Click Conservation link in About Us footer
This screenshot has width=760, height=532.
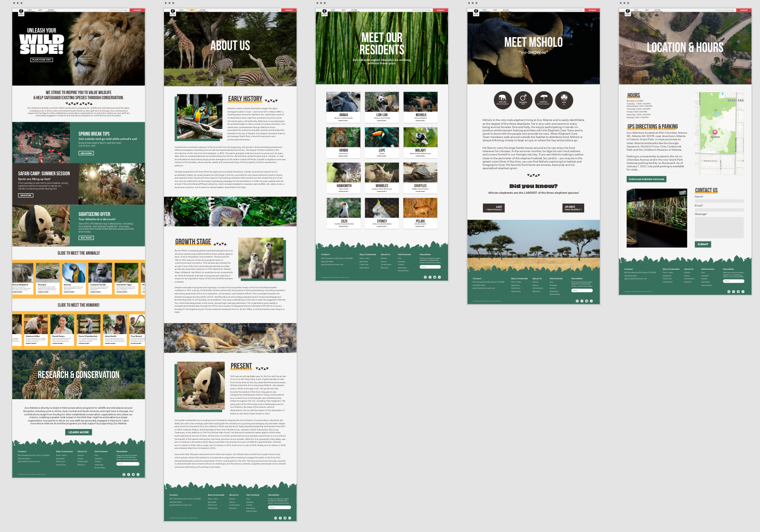(x=234, y=505)
